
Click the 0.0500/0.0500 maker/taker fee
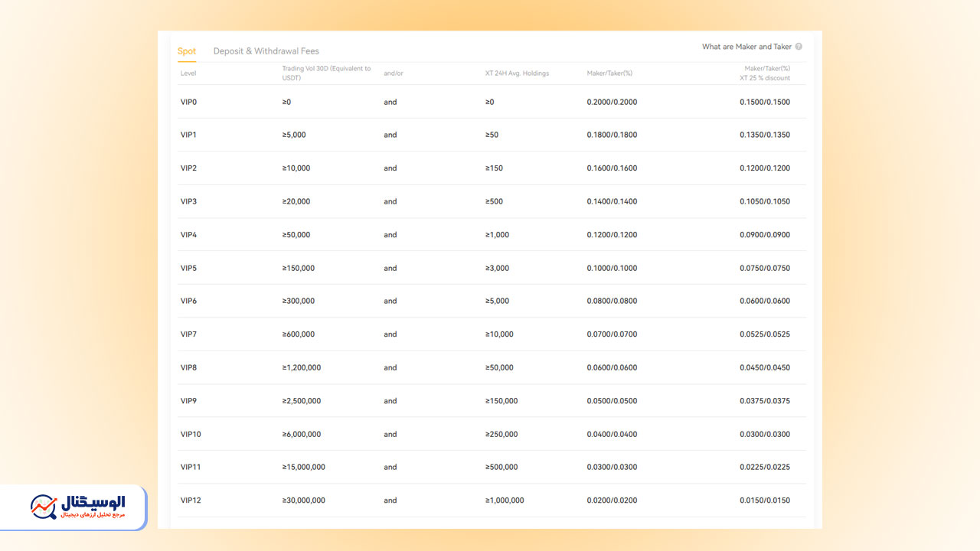(612, 401)
